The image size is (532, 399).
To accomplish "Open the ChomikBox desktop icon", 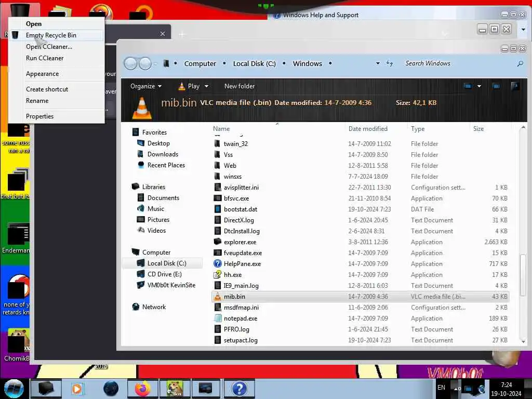I will [16, 345].
